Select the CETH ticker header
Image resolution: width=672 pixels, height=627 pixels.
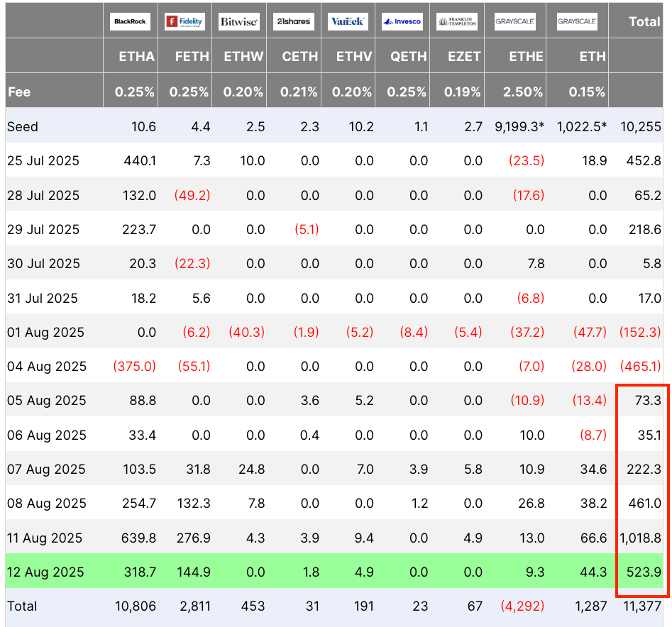coord(300,57)
